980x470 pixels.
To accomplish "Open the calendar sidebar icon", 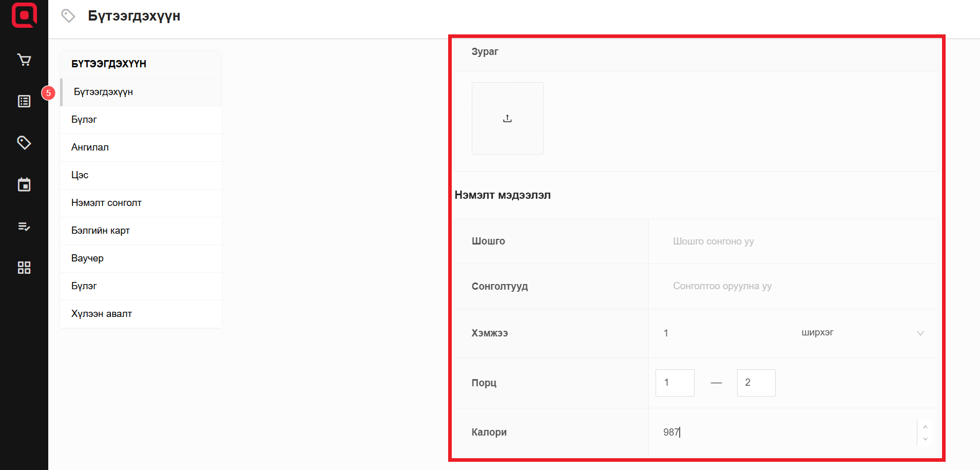I will pyautogui.click(x=24, y=184).
